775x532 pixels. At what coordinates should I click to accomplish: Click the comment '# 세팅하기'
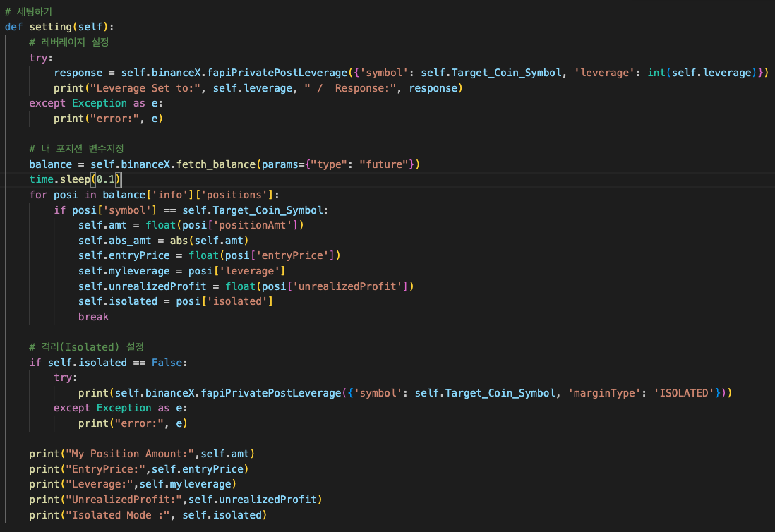[28, 11]
